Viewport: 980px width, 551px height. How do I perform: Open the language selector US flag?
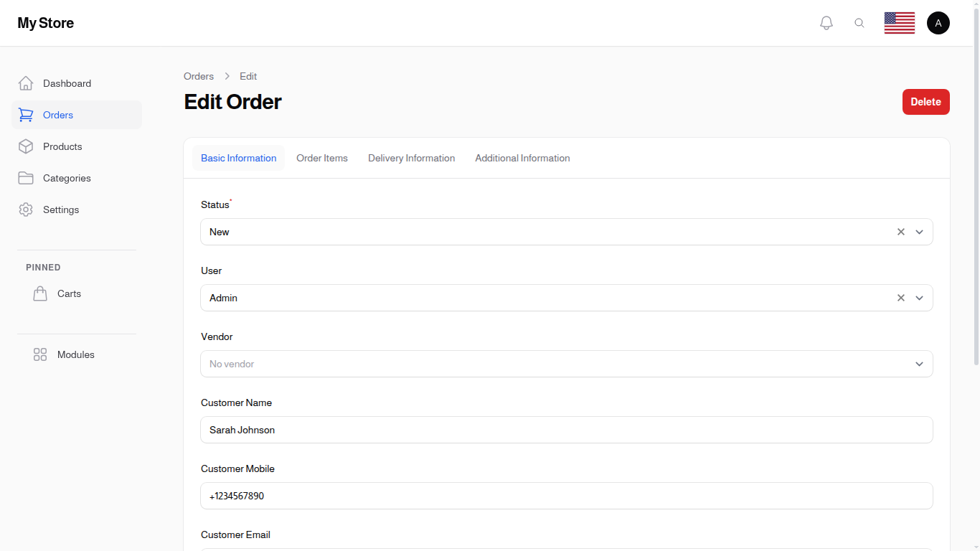pyautogui.click(x=899, y=22)
